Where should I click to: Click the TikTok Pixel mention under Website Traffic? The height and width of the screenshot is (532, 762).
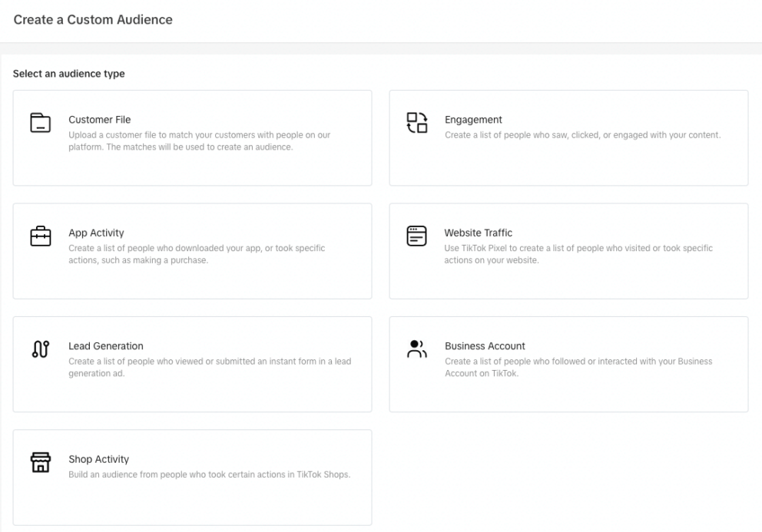click(485, 248)
